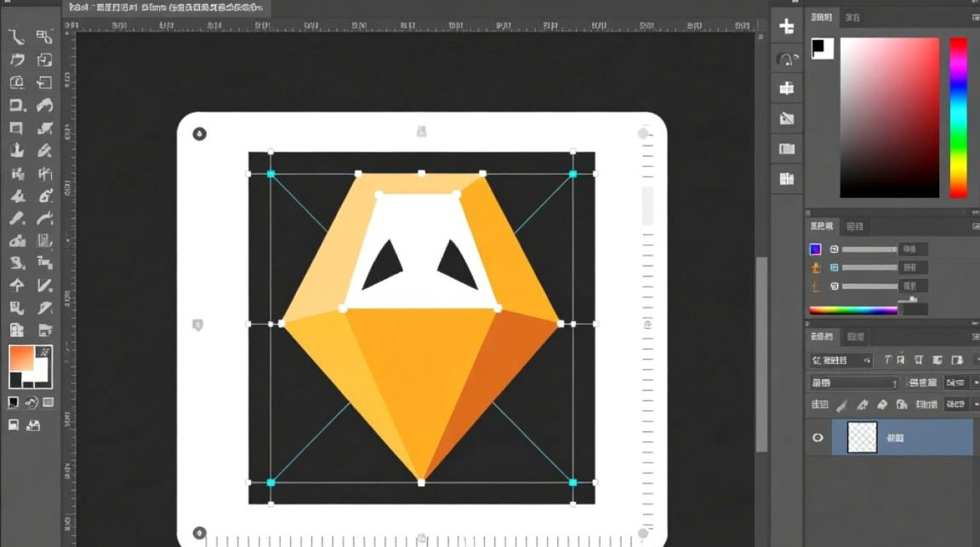Select the rectangle shape tool in the toolbar's left column
Image resolution: width=980 pixels, height=547 pixels.
coord(17,128)
